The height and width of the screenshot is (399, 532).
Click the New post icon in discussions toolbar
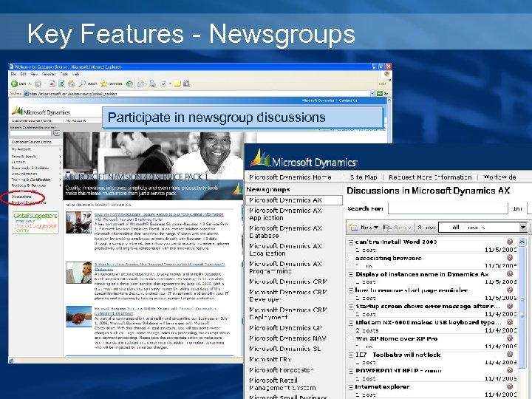pos(353,228)
